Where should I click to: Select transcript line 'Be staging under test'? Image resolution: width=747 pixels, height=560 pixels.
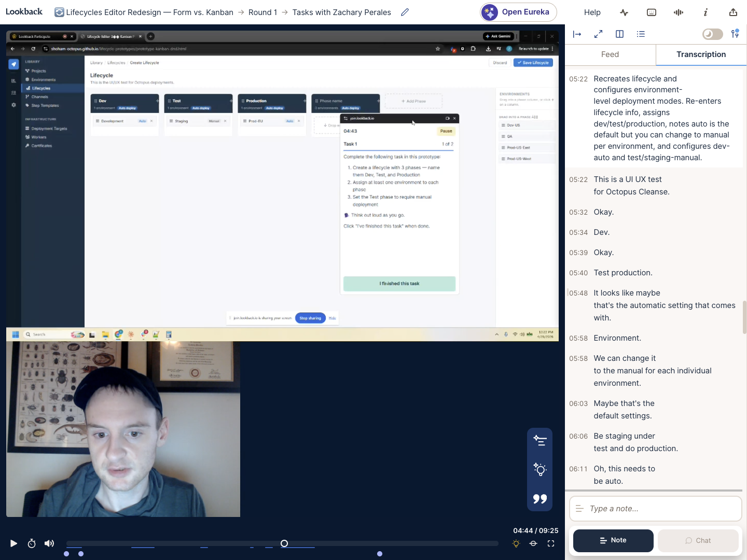point(635,442)
